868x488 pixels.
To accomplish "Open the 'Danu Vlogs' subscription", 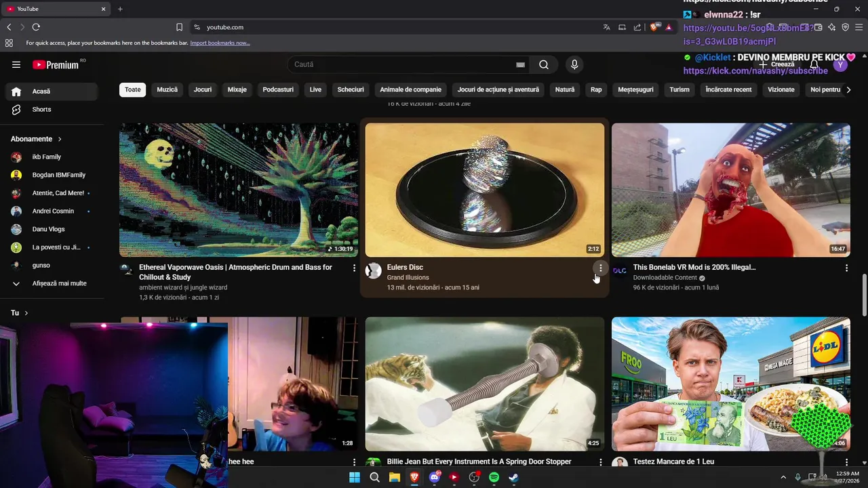I will point(52,229).
